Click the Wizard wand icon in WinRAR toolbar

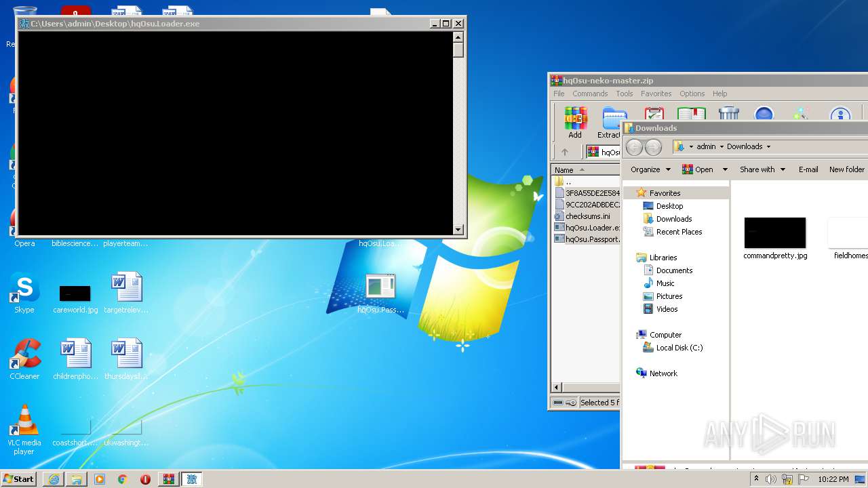coord(802,114)
